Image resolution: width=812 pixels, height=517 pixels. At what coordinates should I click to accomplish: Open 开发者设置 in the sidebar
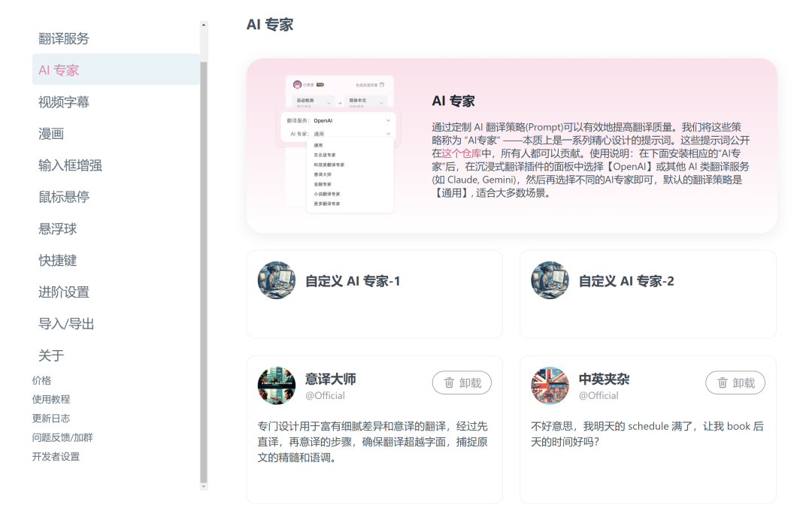click(x=56, y=456)
